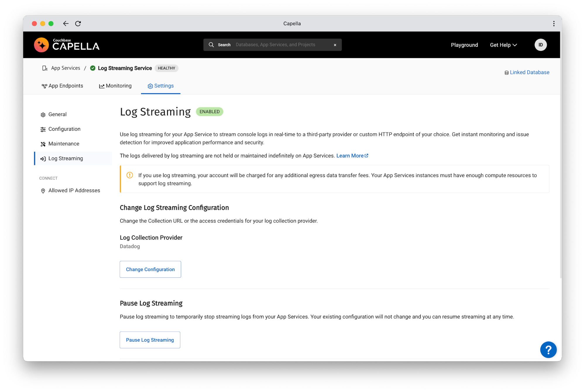Click the Allowed IP Addresses pin icon
Viewport: 585px width, 392px height.
click(x=43, y=190)
